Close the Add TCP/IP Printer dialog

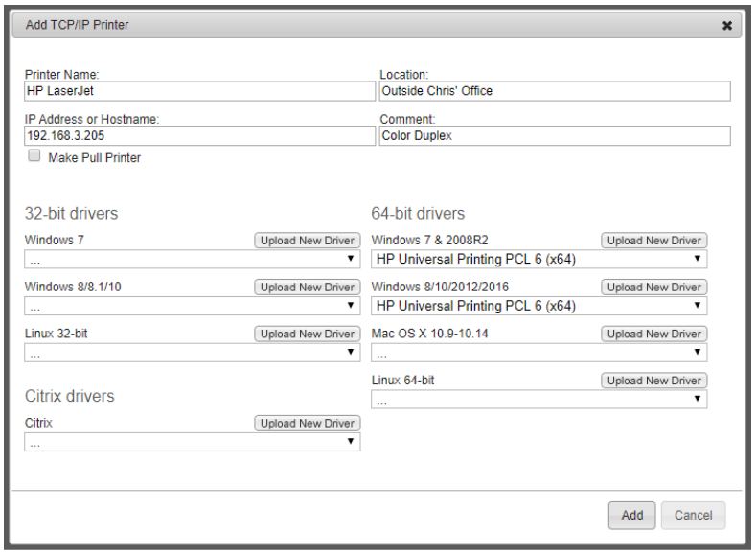point(726,26)
